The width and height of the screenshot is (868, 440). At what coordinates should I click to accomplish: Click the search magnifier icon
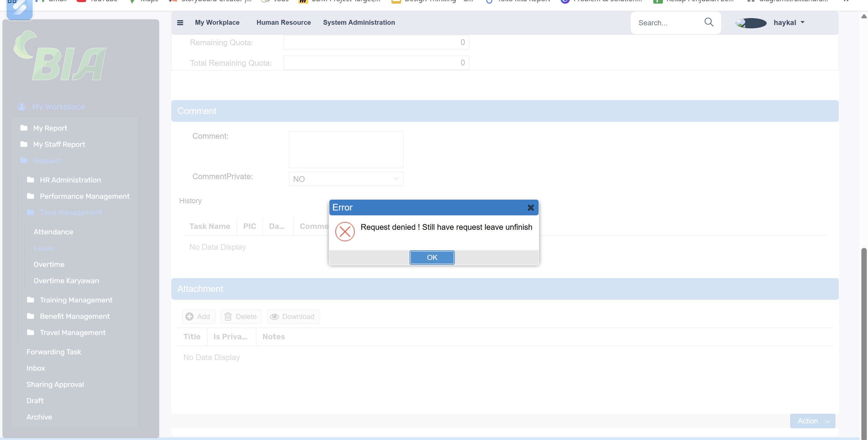tap(709, 22)
